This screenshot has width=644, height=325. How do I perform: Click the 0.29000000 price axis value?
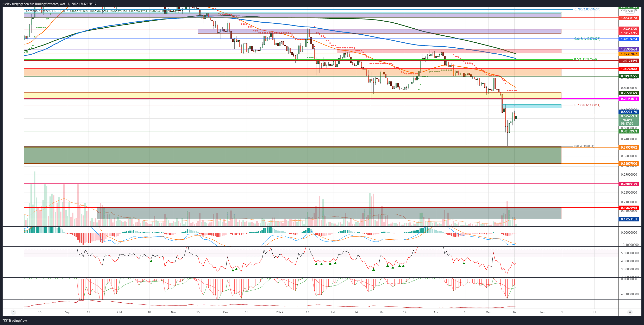point(629,175)
